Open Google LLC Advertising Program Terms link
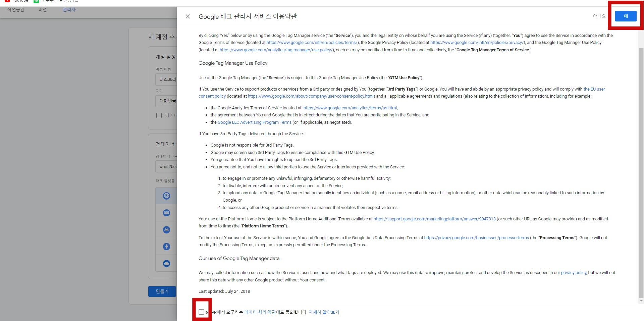644x321 pixels. click(255, 122)
